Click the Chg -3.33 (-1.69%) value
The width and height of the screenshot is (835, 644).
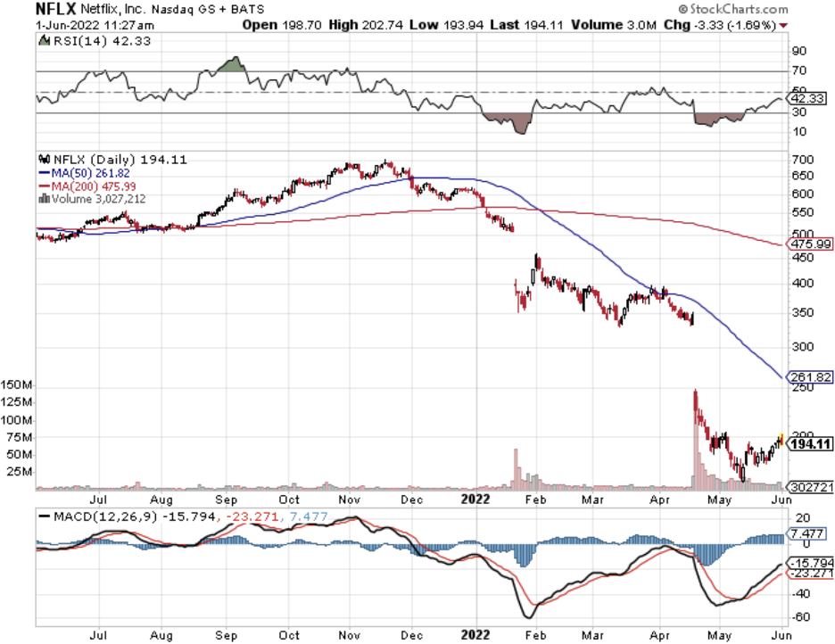pos(719,25)
